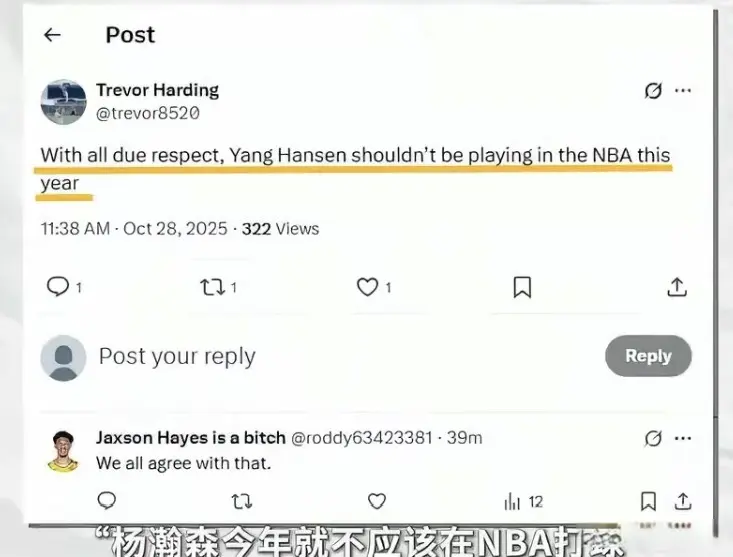Expand more options on the reply
This screenshot has height=557, width=733.
point(683,438)
